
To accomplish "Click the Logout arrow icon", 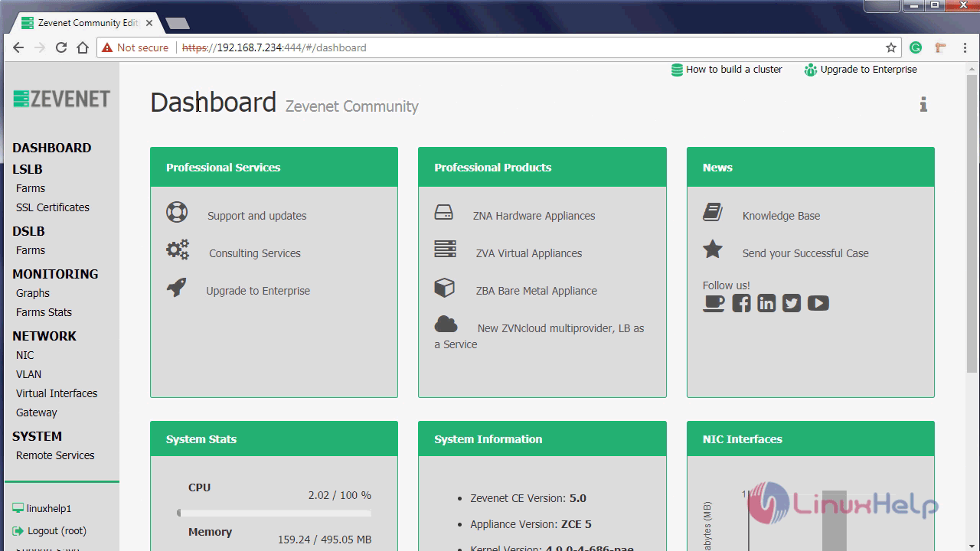I will coord(18,530).
